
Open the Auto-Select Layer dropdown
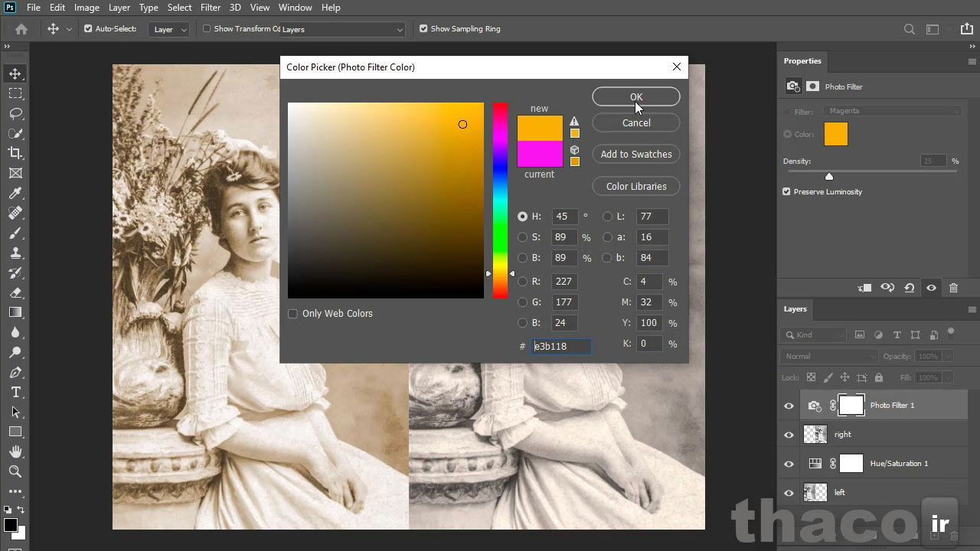tap(169, 29)
